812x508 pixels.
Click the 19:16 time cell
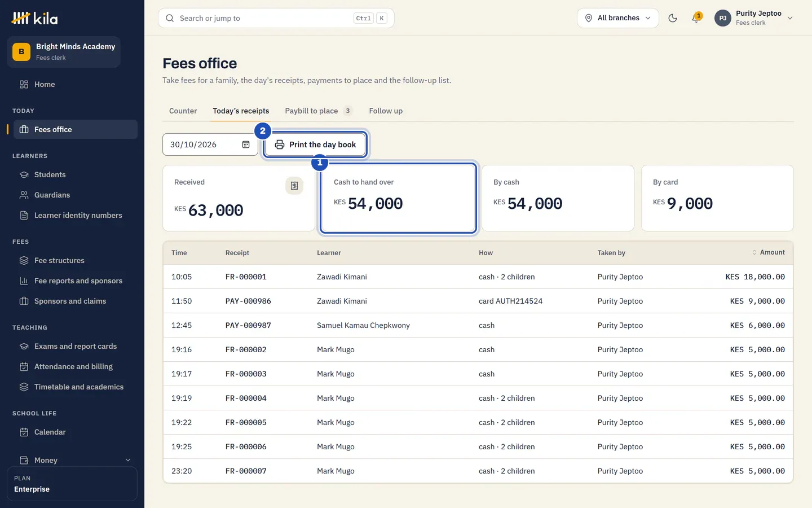click(x=182, y=349)
